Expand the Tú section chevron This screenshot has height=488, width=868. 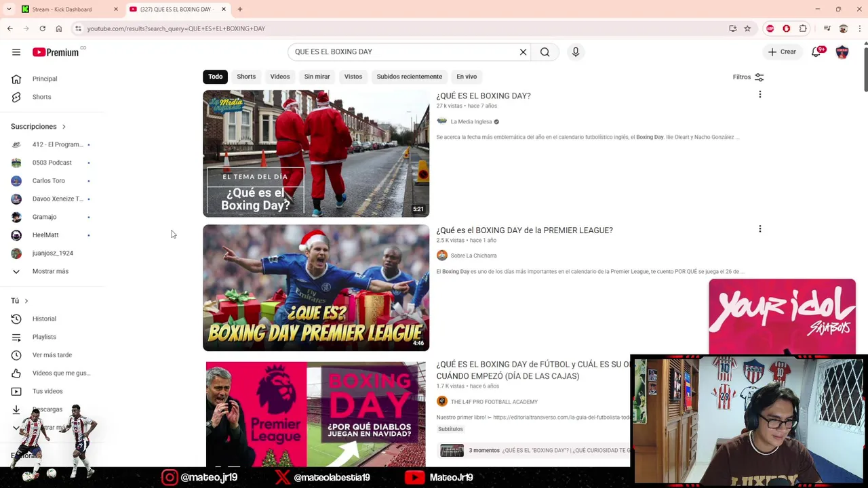(26, 301)
